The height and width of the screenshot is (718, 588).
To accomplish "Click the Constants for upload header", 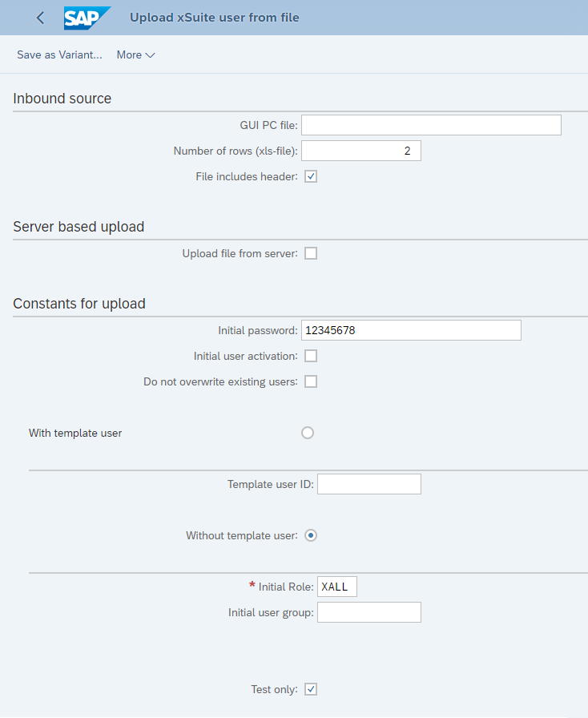I will 79,304.
